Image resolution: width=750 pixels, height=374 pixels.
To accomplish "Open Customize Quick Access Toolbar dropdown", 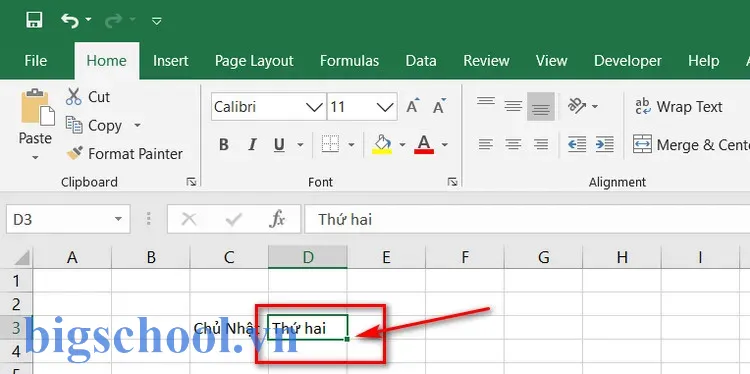I will pos(156,21).
